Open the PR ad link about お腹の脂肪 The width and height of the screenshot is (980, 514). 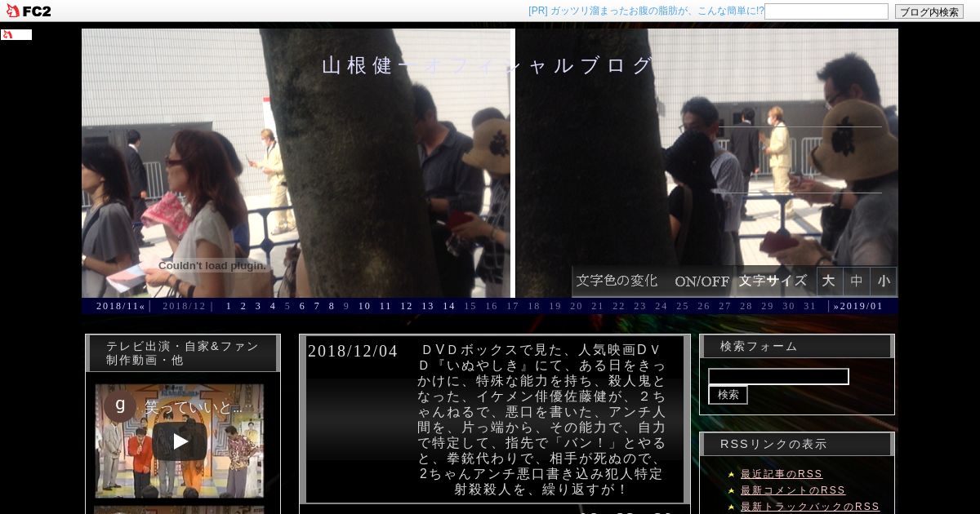click(646, 11)
